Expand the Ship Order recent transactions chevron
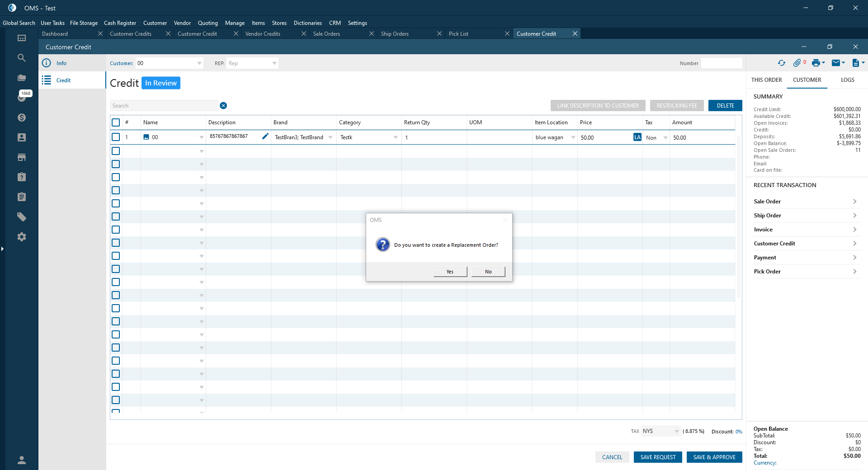Viewport: 868px width, 470px height. (854, 216)
